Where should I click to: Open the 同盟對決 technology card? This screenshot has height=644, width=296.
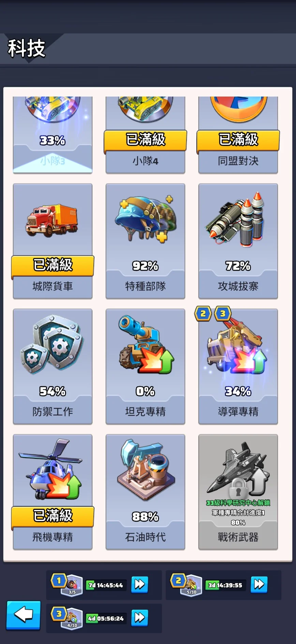[x=238, y=135]
